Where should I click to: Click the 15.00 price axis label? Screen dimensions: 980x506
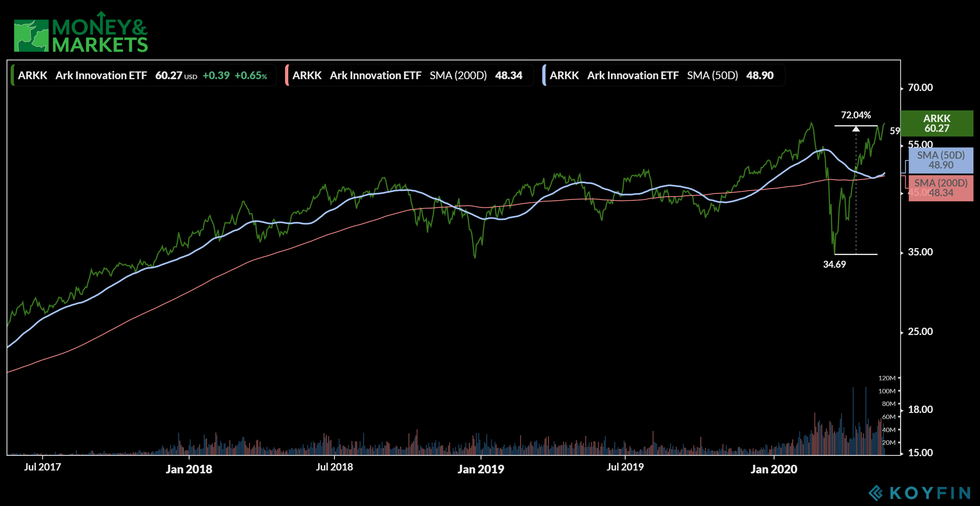coord(920,453)
